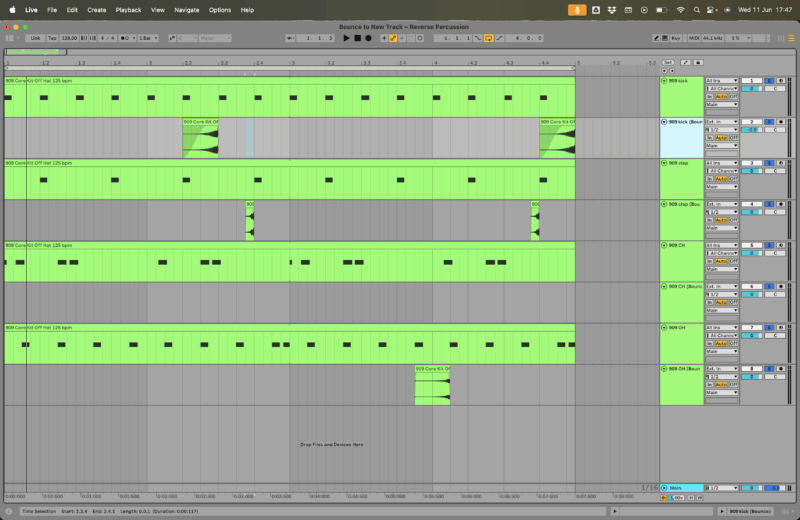The height and width of the screenshot is (520, 800).
Task: Toggle the solo button on 909 kick track
Action: point(769,80)
